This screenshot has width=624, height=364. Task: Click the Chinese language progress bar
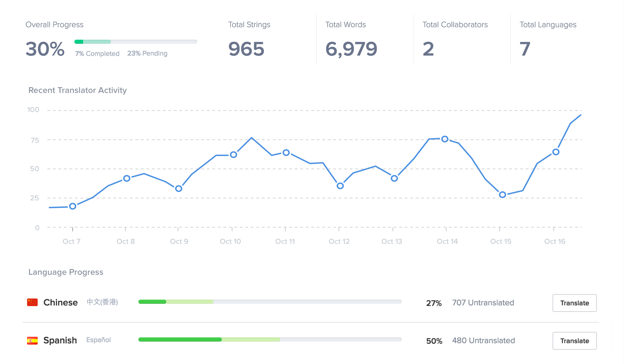[270, 302]
